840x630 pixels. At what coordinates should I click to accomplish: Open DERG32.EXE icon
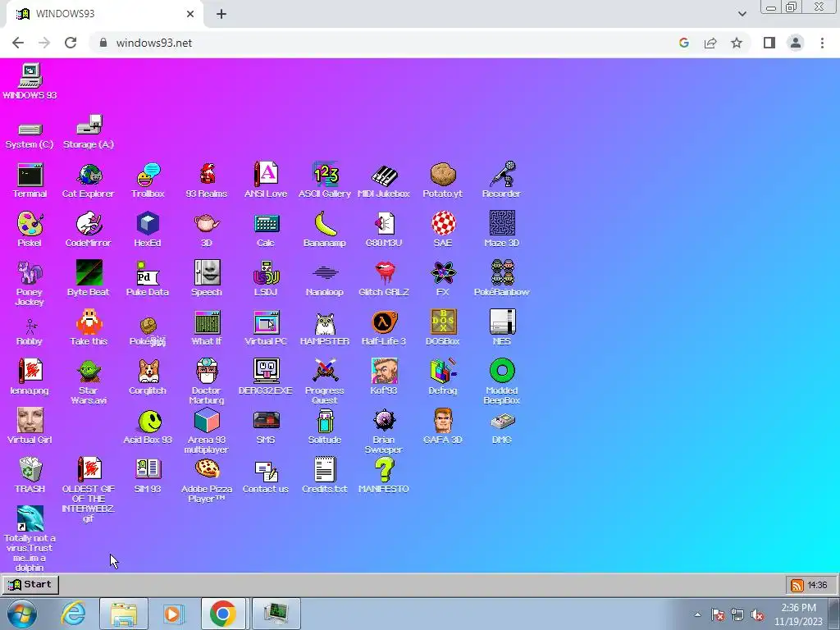tap(266, 372)
